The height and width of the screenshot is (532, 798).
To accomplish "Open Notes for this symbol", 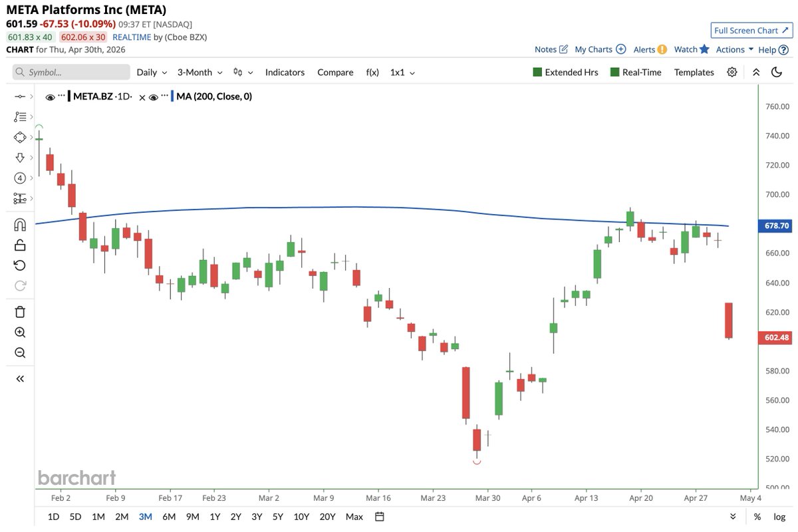I will (551, 49).
